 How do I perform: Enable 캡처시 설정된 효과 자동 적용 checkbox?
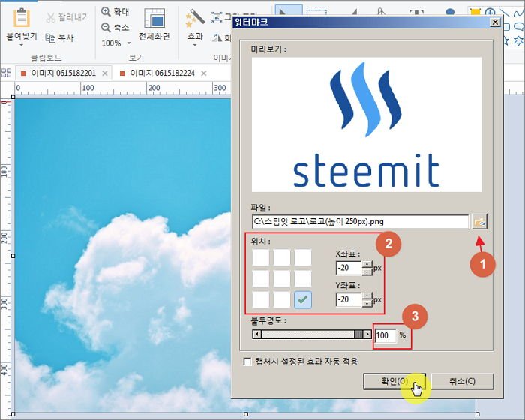(247, 361)
